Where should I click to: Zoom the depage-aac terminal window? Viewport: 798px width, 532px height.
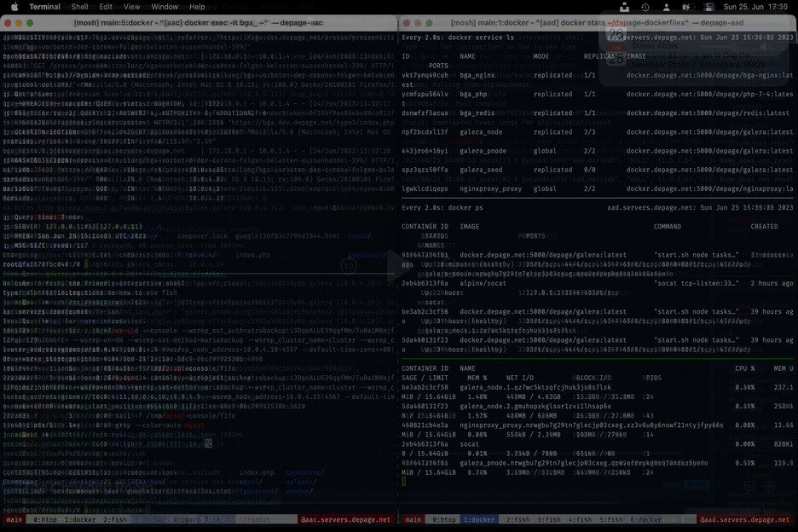(30, 23)
